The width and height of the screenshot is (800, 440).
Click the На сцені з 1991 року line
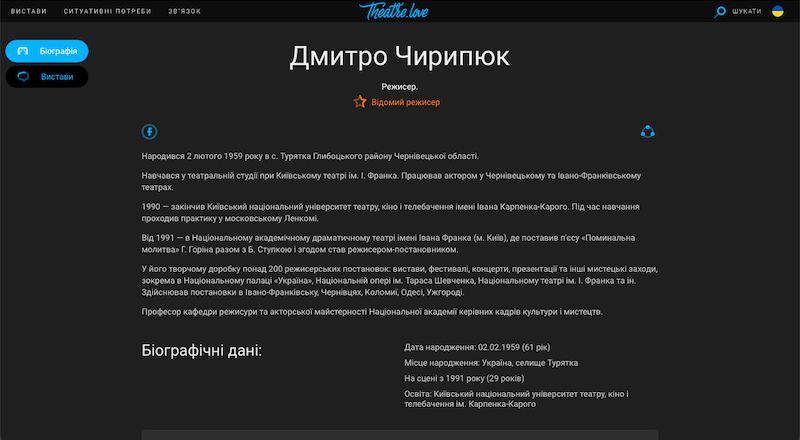(464, 378)
